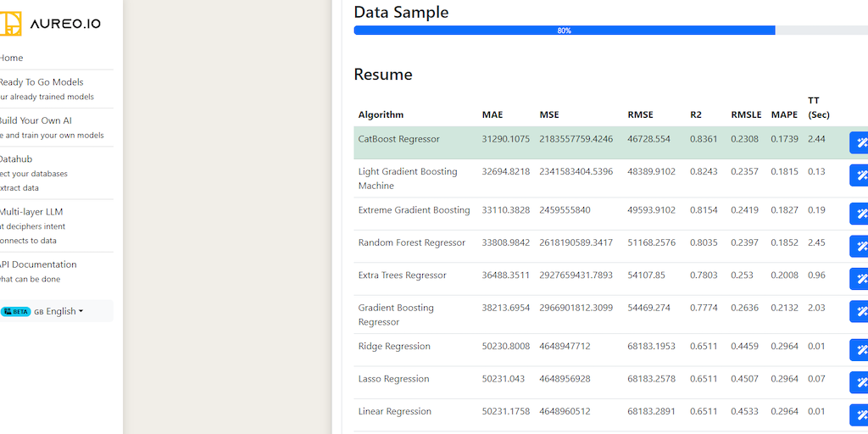The width and height of the screenshot is (868, 434).
Task: Click the blue action icon for Random Forest Regressor
Action: coord(860,246)
